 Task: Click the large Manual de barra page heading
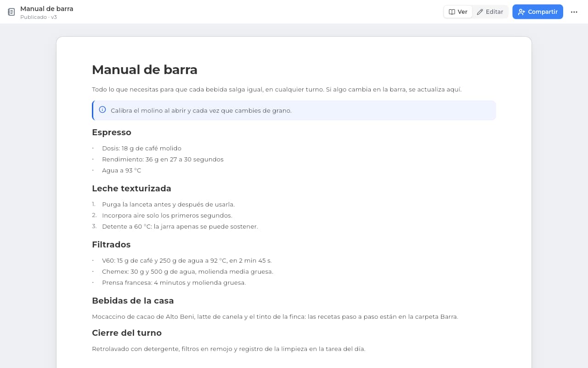point(145,69)
